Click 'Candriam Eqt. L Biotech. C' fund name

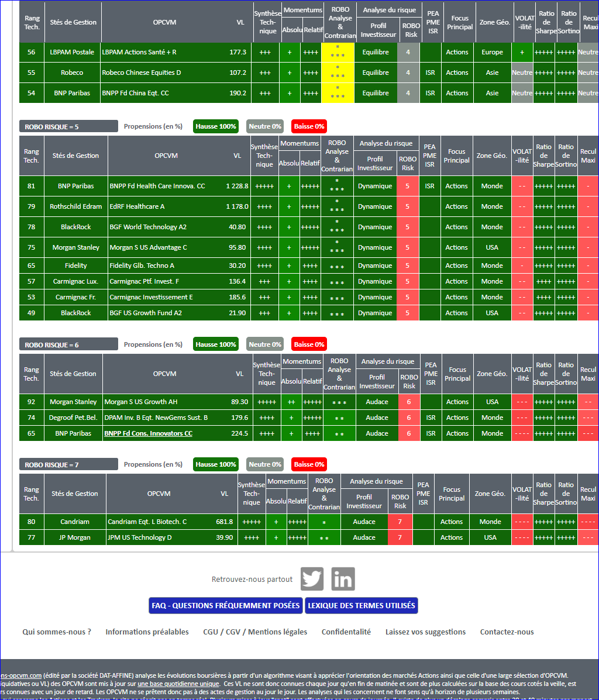click(147, 522)
